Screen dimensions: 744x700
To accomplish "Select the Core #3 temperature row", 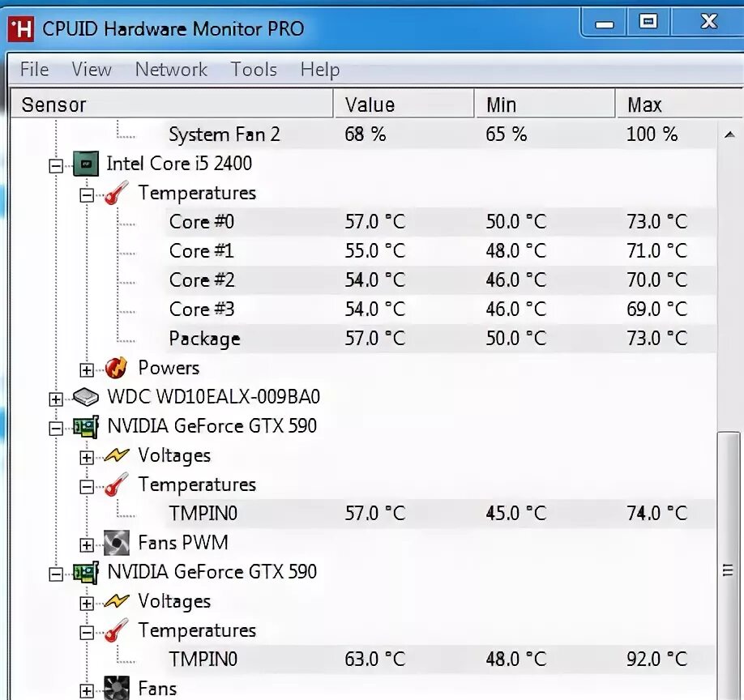I will (441, 309).
